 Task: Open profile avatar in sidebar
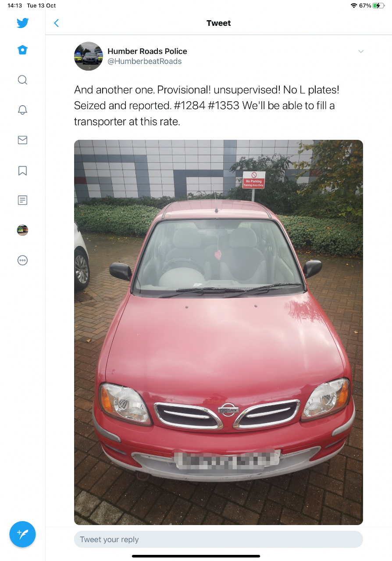coord(23,230)
